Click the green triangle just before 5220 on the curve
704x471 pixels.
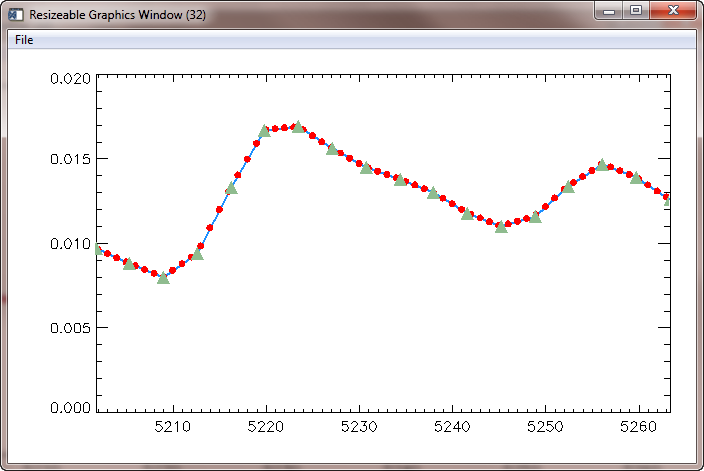point(265,131)
